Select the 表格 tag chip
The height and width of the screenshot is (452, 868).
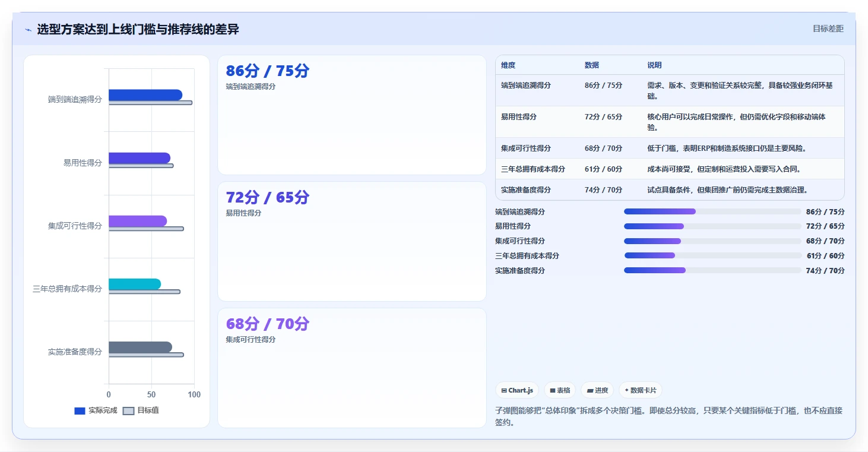coord(560,390)
